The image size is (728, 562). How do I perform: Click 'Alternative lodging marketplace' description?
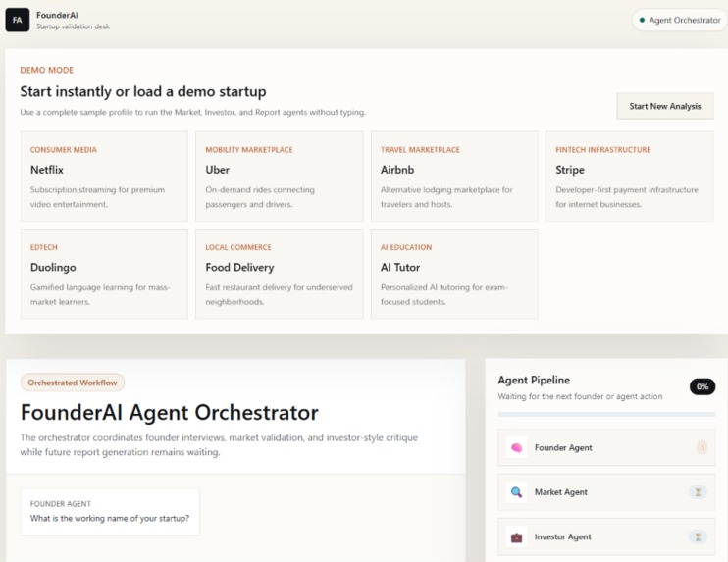pyautogui.click(x=446, y=197)
